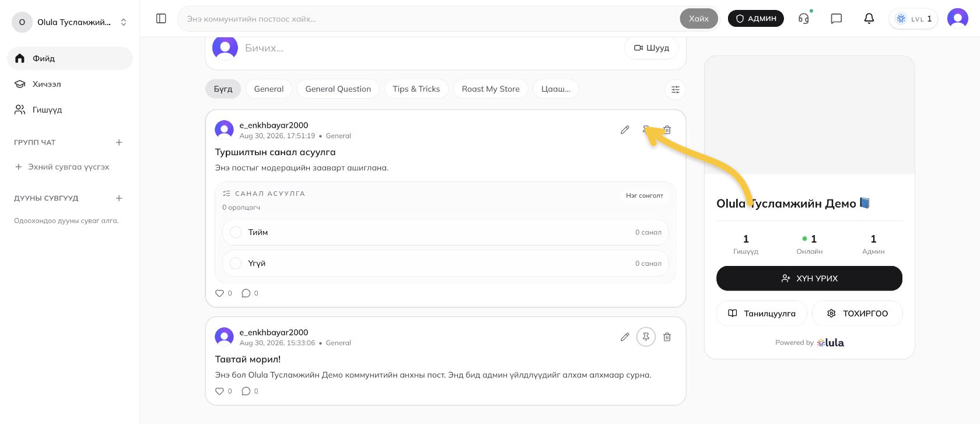Click the ХҮН УРИХ invite button
This screenshot has width=980, height=424.
click(x=809, y=279)
